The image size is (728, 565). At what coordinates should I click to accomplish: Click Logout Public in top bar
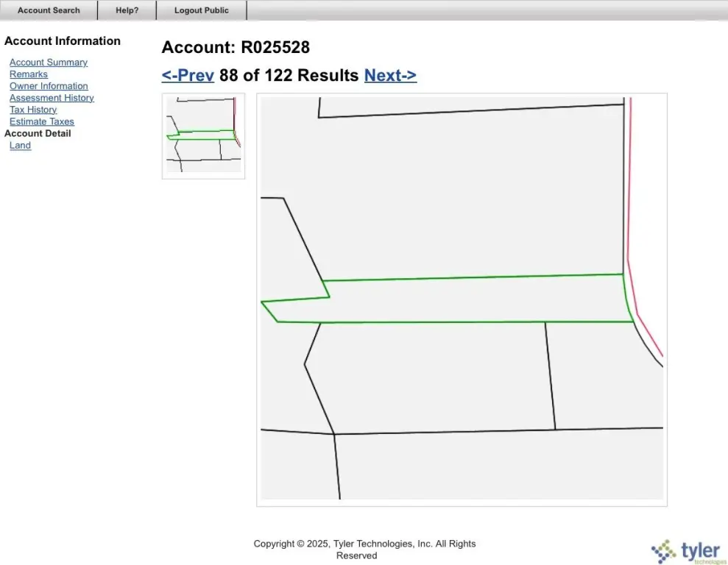(202, 10)
